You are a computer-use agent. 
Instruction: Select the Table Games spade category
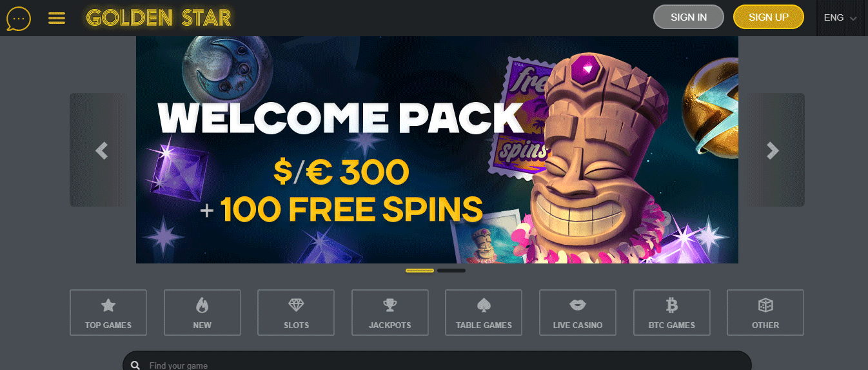click(x=484, y=313)
